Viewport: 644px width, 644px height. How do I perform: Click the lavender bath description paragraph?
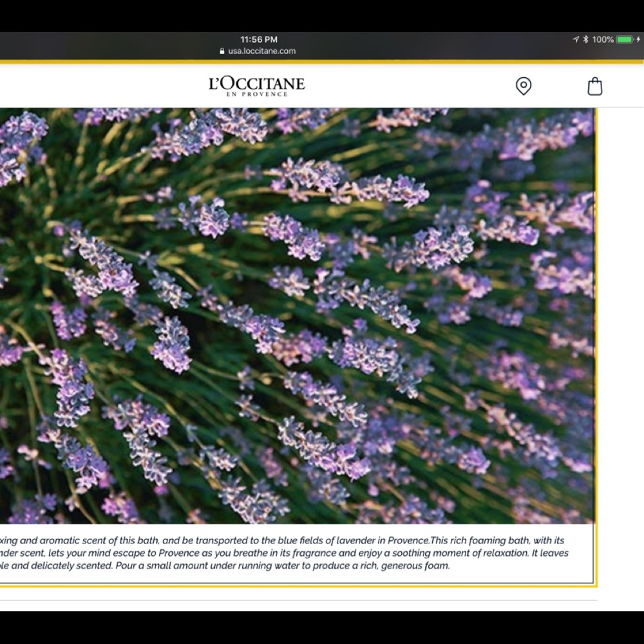[284, 553]
